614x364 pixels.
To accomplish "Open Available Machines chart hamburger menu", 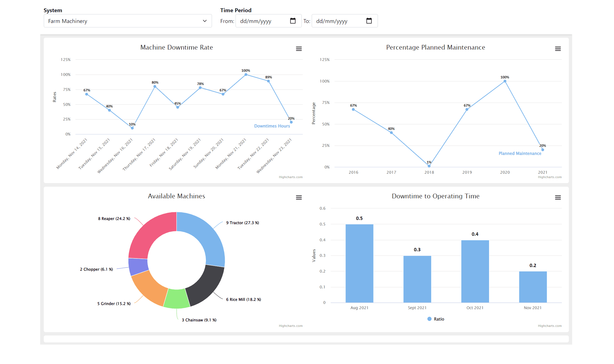I will (299, 198).
